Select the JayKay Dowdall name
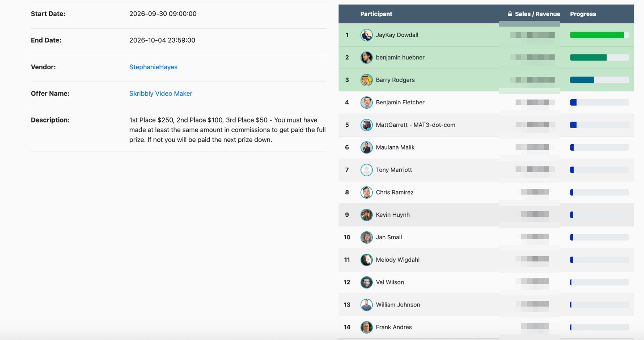The height and width of the screenshot is (340, 644). click(397, 35)
